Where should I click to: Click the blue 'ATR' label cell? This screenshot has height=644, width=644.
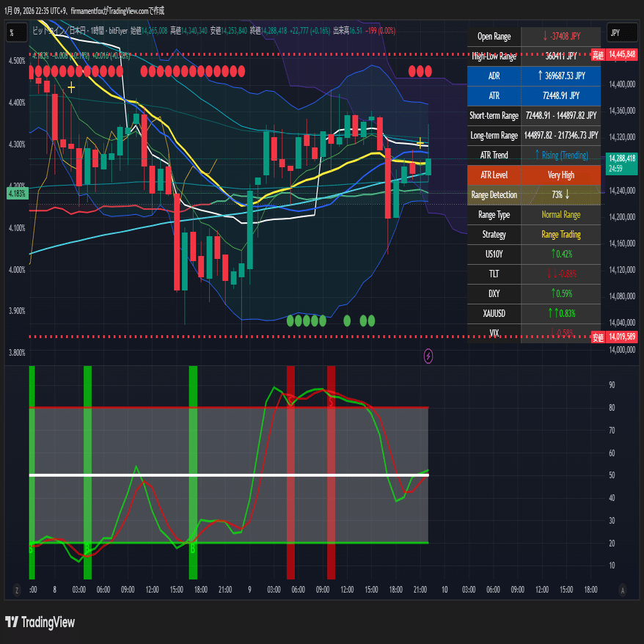click(494, 95)
